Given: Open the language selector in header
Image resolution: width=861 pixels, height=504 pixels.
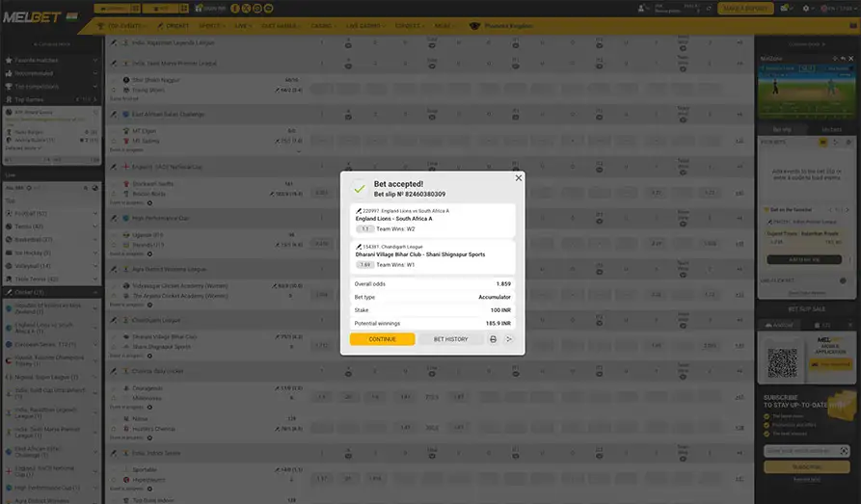Looking at the screenshot, I should (838, 9).
